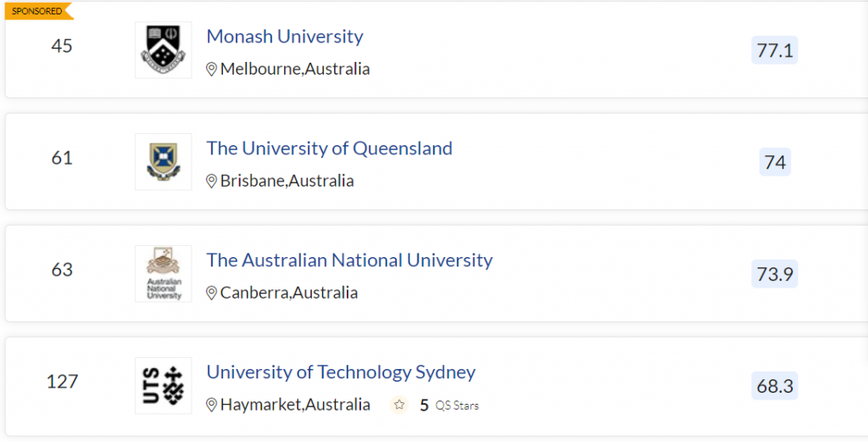Click the 5 QS Stars rating text

[x=449, y=406]
